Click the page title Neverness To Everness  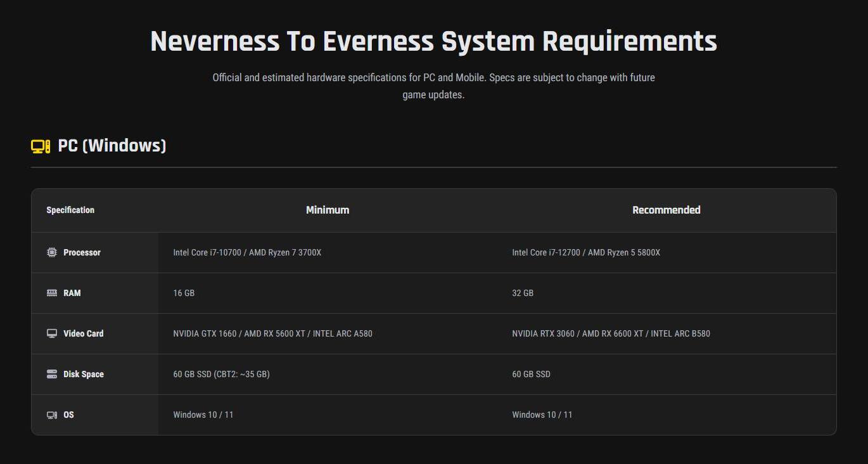click(x=433, y=42)
